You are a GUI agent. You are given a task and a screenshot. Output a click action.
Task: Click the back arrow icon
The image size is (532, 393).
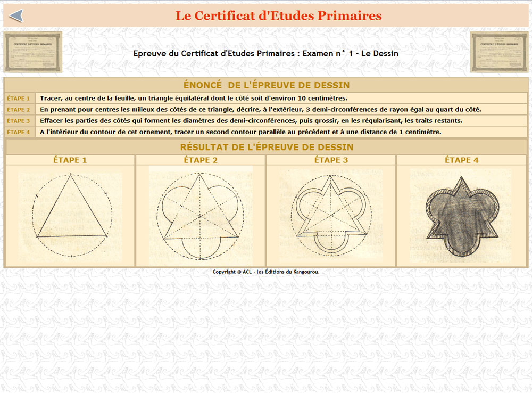pos(16,16)
